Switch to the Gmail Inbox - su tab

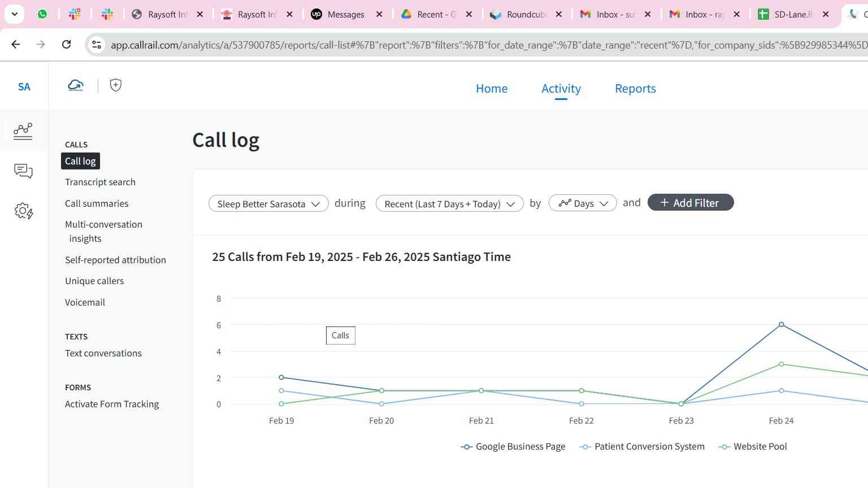(x=608, y=14)
